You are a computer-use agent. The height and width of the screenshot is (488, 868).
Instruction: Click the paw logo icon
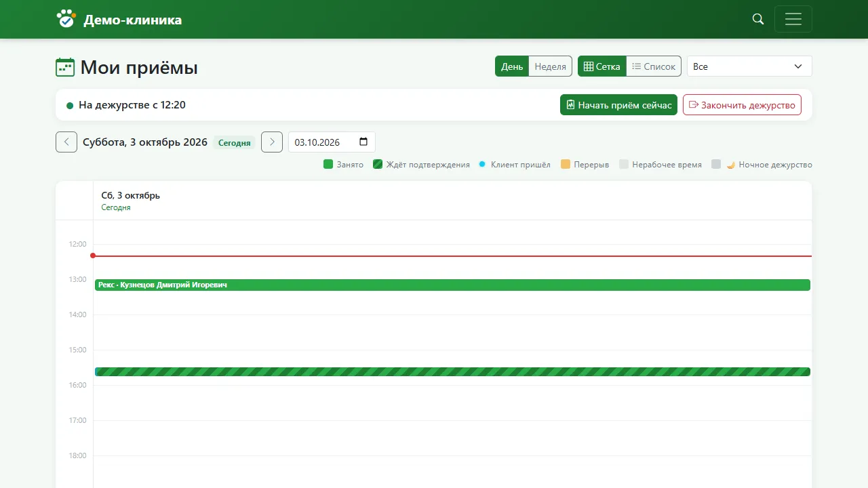pos(66,19)
